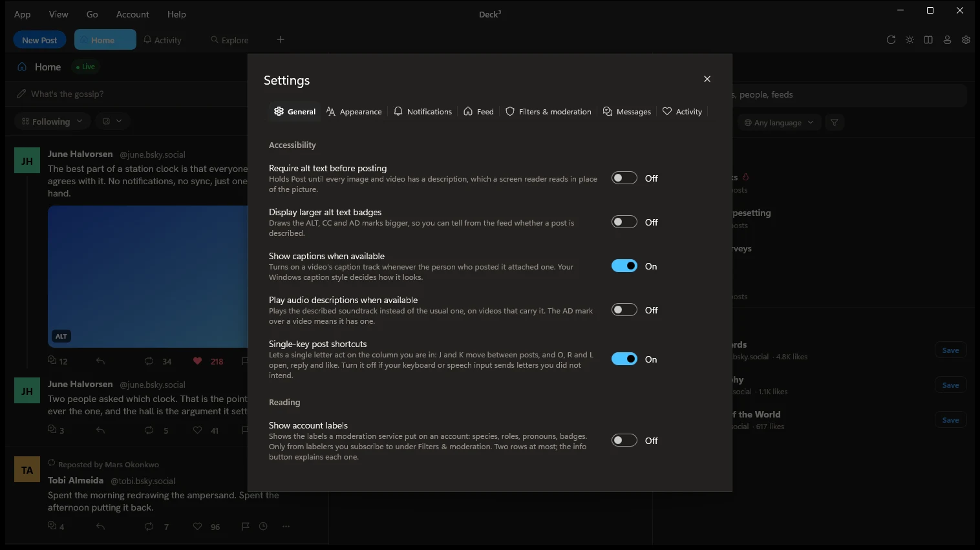Screen dimensions: 980x550
Task: Open the Help menu
Action: point(176,14)
